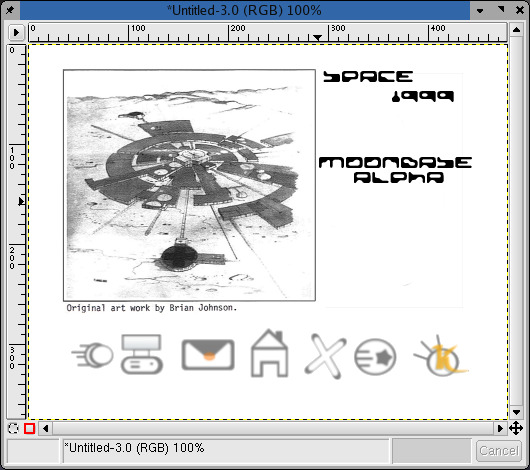Click the shade window arrow in the title bar
Viewport: 530px width, 470px height.
pyautogui.click(x=480, y=10)
